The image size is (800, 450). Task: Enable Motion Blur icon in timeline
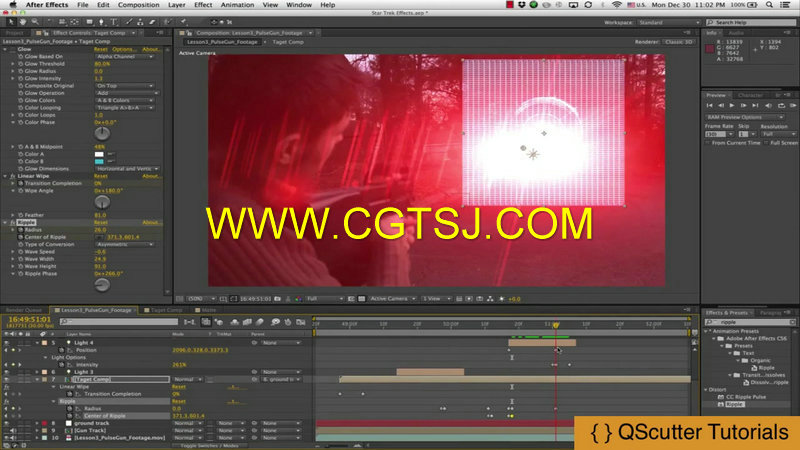tap(260, 322)
